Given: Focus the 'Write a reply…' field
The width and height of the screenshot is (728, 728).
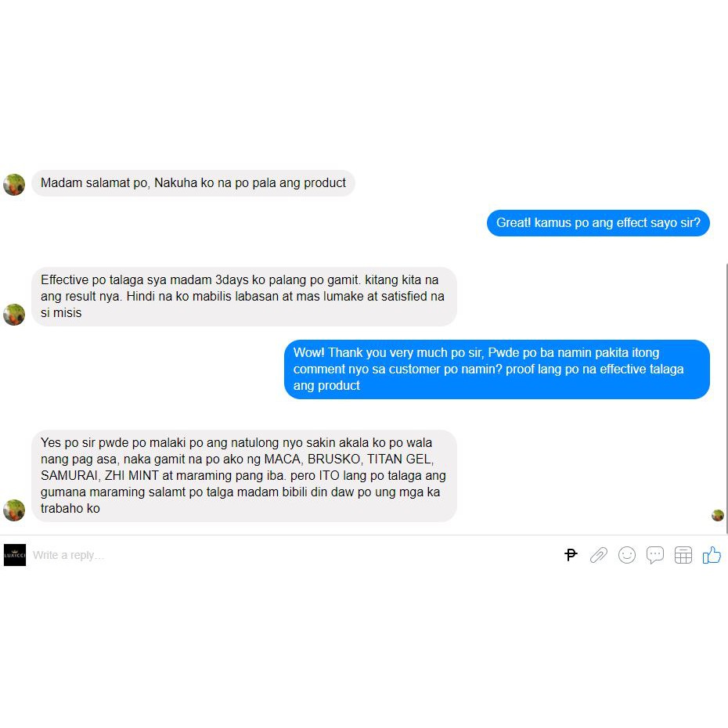Looking at the screenshot, I should tap(293, 555).
